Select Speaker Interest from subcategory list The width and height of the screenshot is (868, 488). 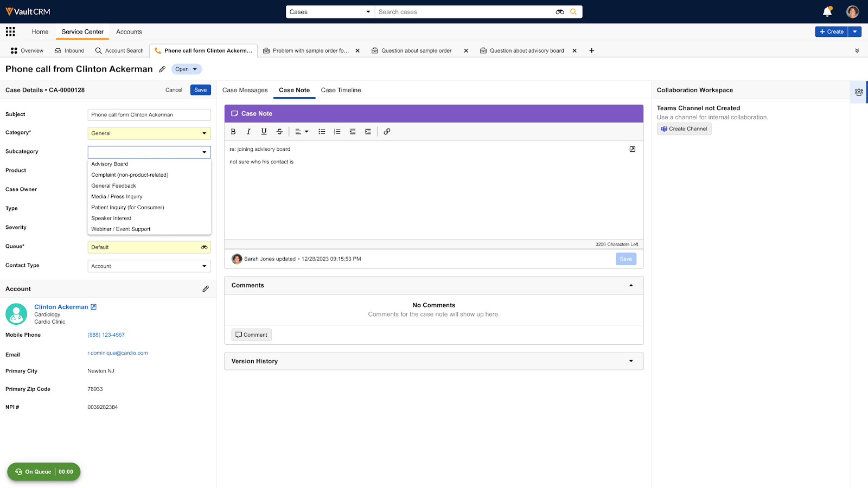[111, 219]
